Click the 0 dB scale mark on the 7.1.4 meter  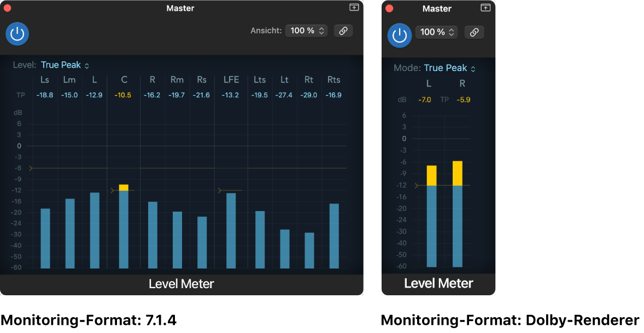pyautogui.click(x=18, y=145)
